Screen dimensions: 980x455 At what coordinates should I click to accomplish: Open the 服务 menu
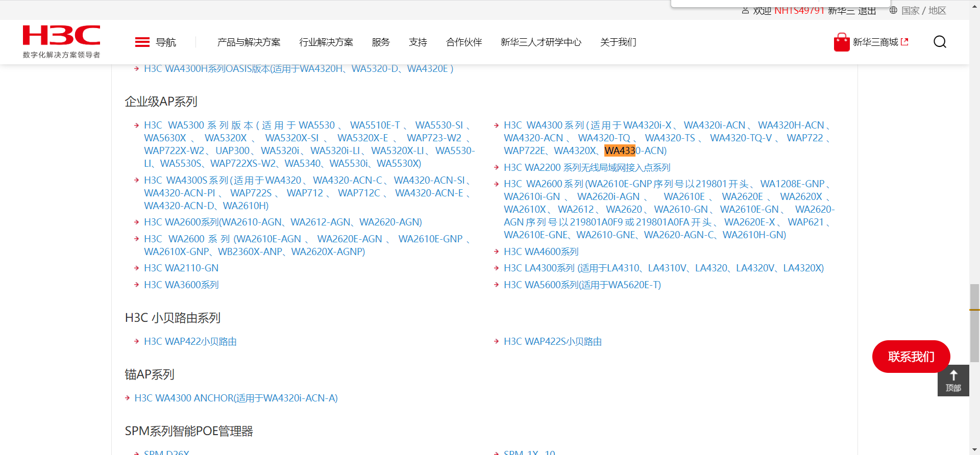pyautogui.click(x=381, y=42)
